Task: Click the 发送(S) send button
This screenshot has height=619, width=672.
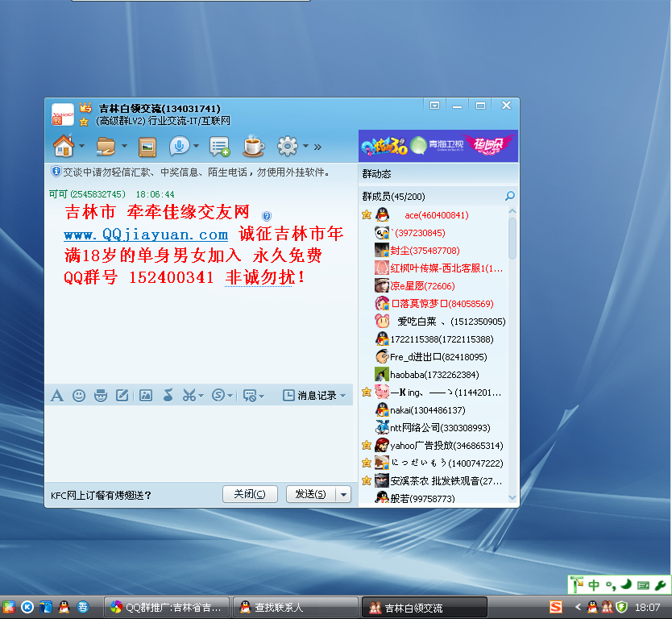Action: point(310,494)
